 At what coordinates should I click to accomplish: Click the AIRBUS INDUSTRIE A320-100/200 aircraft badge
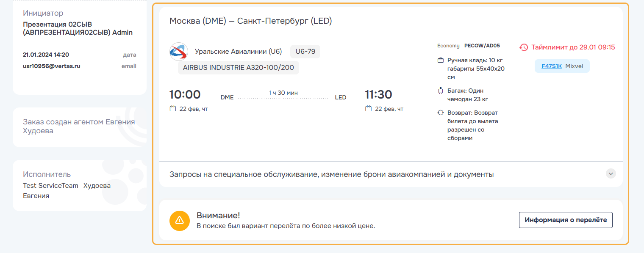click(x=238, y=68)
